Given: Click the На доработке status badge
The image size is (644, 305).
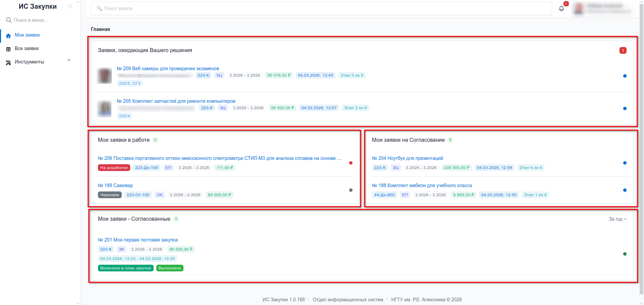Looking at the screenshot, I should [x=114, y=168].
